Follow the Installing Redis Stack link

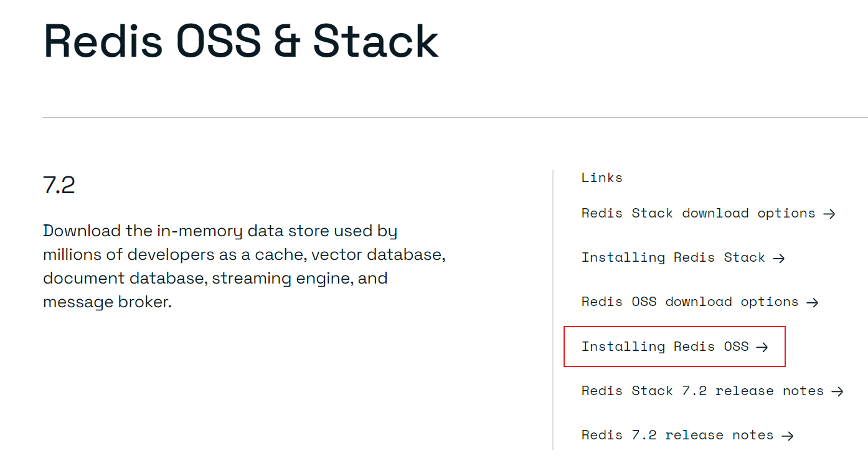pyautogui.click(x=672, y=257)
